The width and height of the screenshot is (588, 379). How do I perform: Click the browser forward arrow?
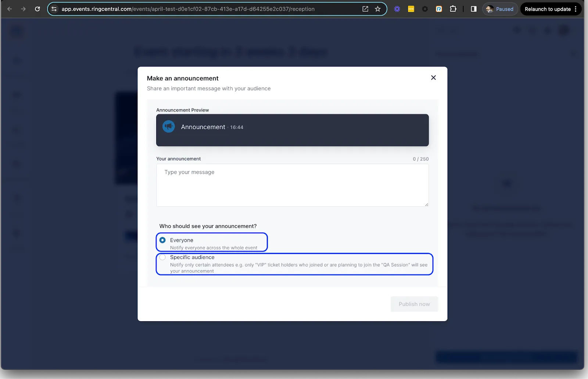click(x=24, y=9)
